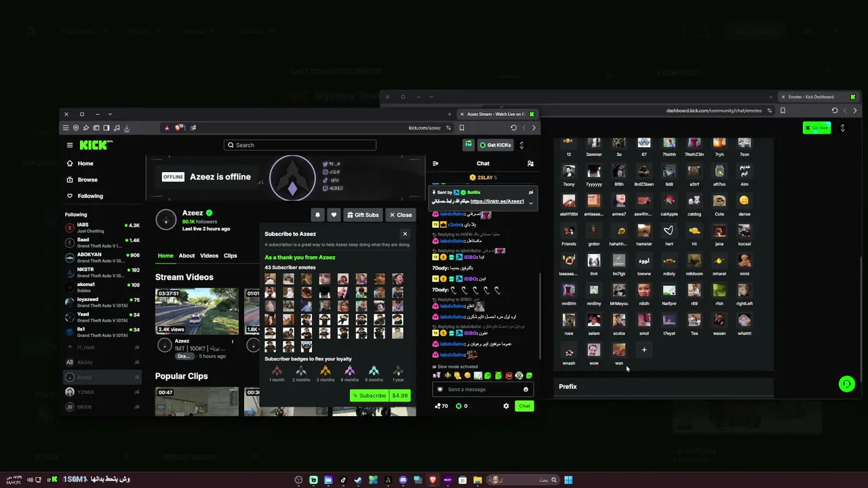Open the chat users list icon

530,163
